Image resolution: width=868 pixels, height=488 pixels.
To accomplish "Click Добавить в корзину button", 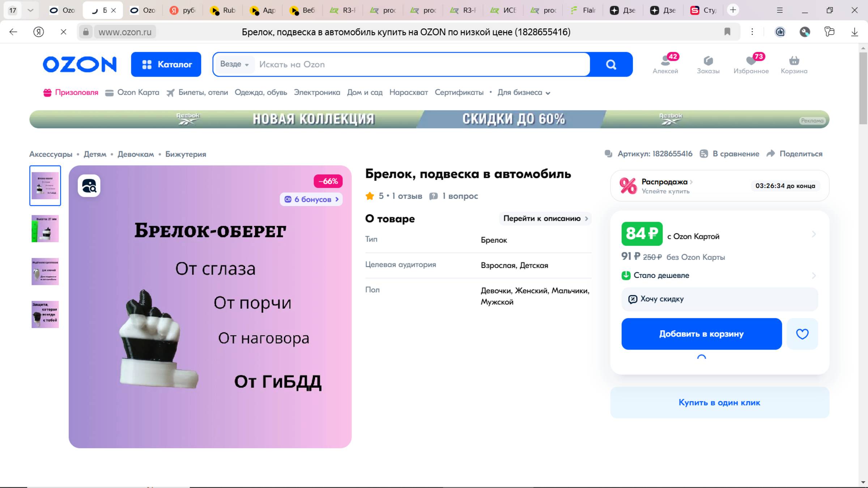I will click(x=701, y=334).
